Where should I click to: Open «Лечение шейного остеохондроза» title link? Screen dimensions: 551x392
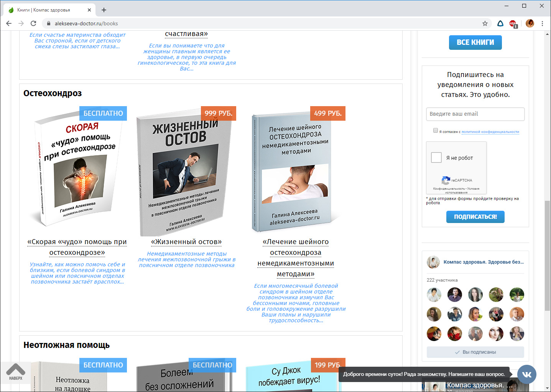click(x=296, y=258)
